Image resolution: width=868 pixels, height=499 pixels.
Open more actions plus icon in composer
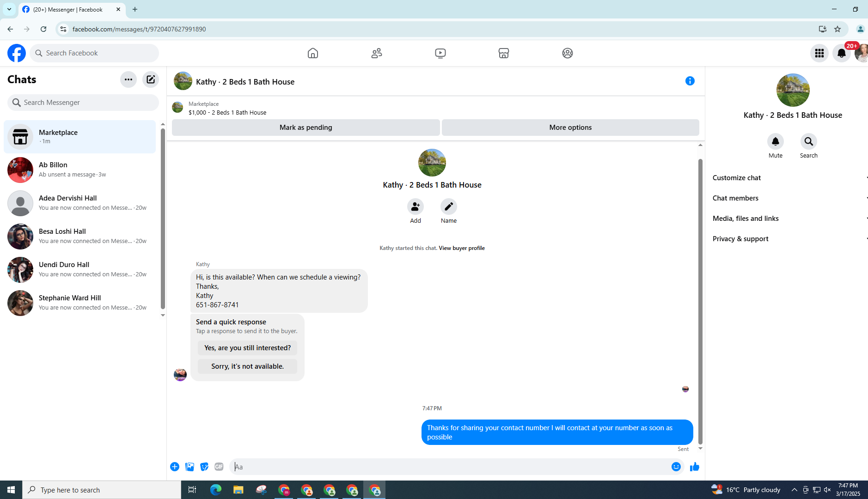point(175,467)
